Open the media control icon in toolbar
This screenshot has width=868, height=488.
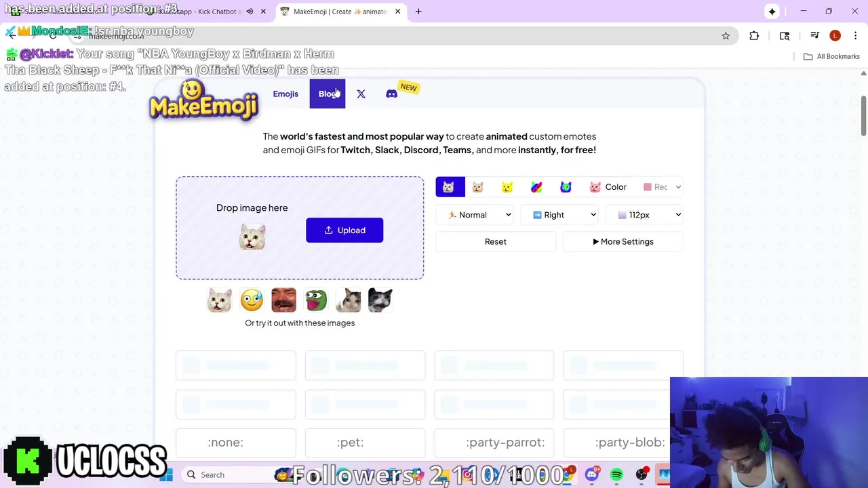[x=816, y=36]
